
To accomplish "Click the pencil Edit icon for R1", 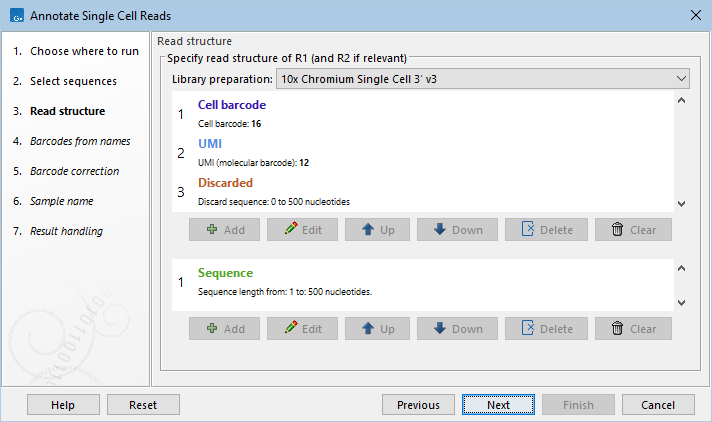I will tap(291, 230).
